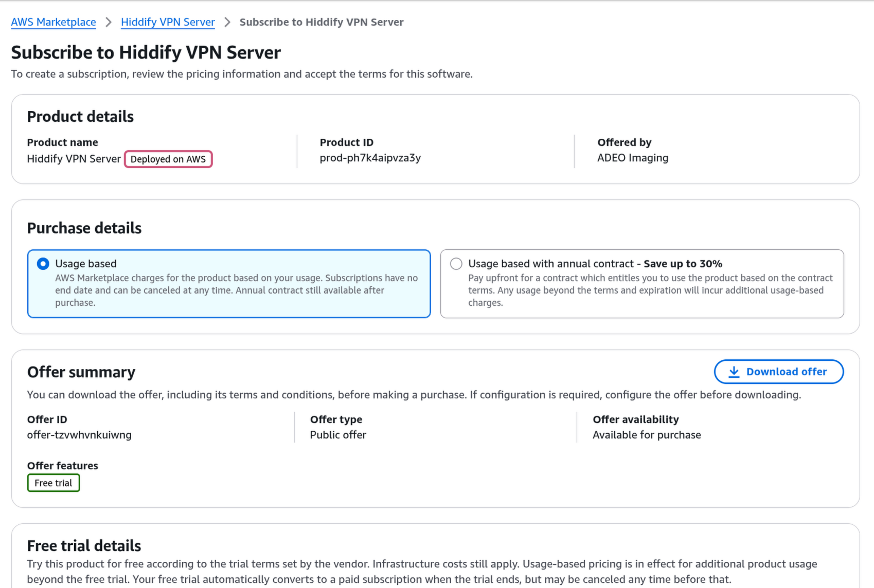Click the breadcrumb chevron after Hiddify VPN Server
Screen dimensions: 874x588
point(226,22)
